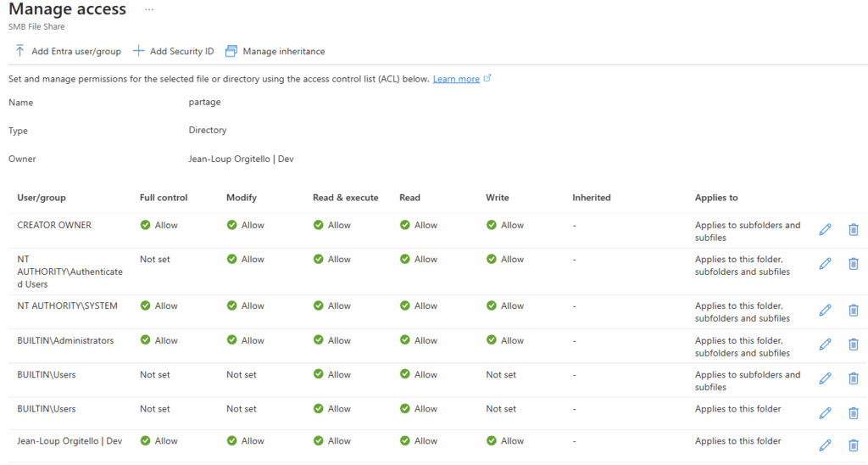Click the Full control column header
This screenshot has width=868, height=465.
pyautogui.click(x=164, y=198)
